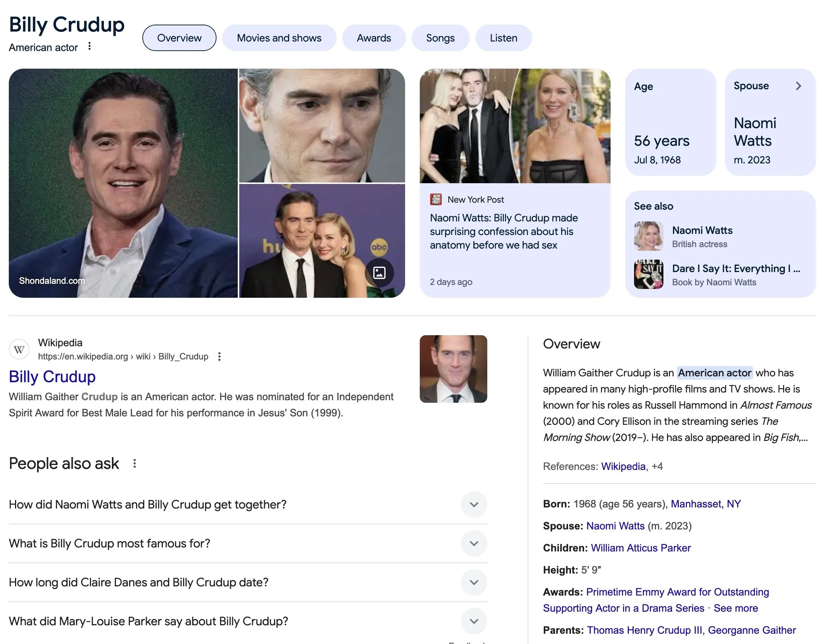Open Dare I Say It book thumbnail
The height and width of the screenshot is (644, 830).
point(648,274)
